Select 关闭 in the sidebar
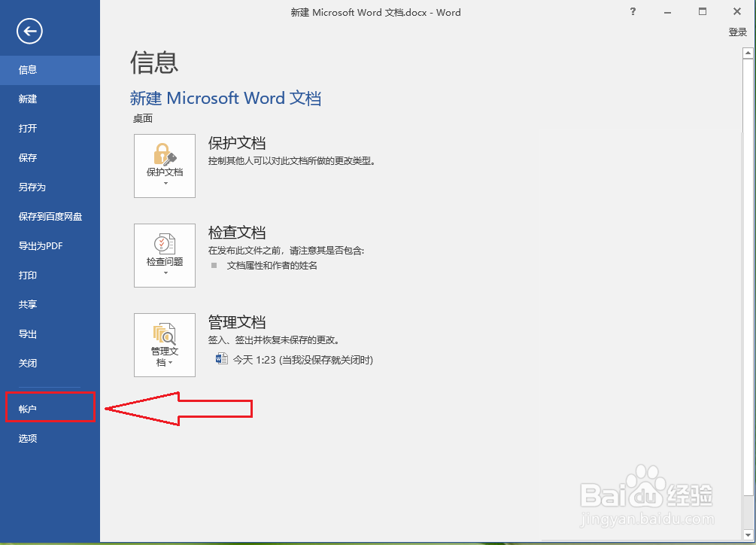 tap(50, 363)
